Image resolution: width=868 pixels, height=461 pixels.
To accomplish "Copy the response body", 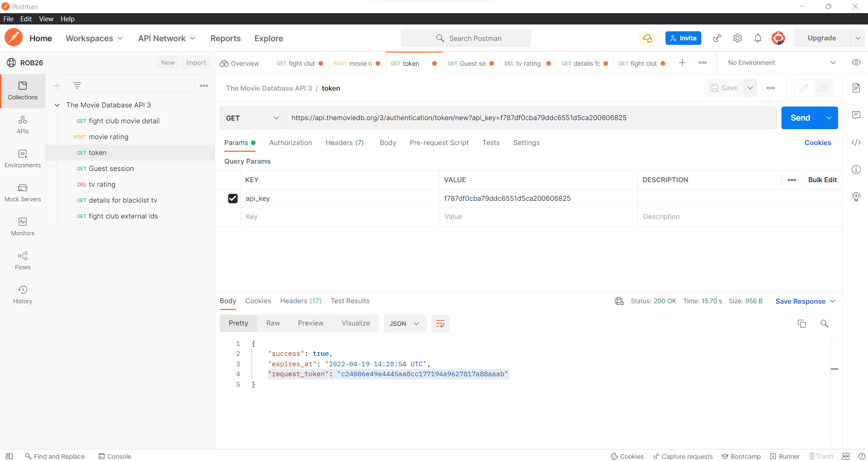I will pyautogui.click(x=802, y=323).
